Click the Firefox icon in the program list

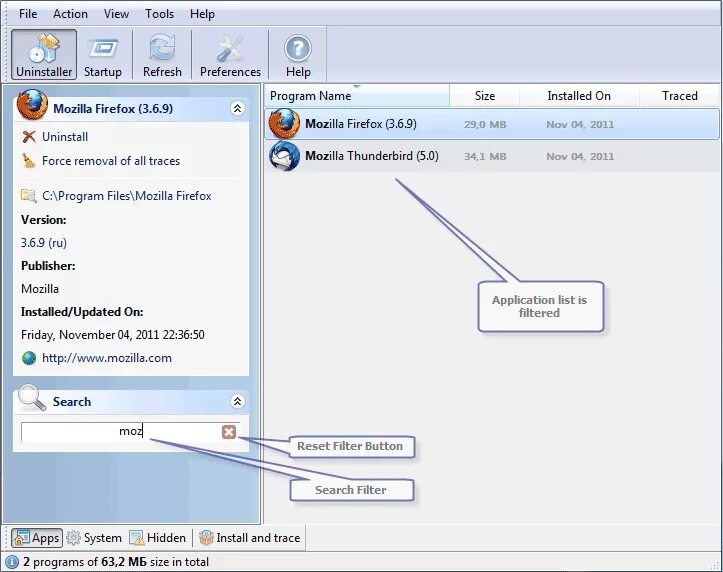pos(284,124)
